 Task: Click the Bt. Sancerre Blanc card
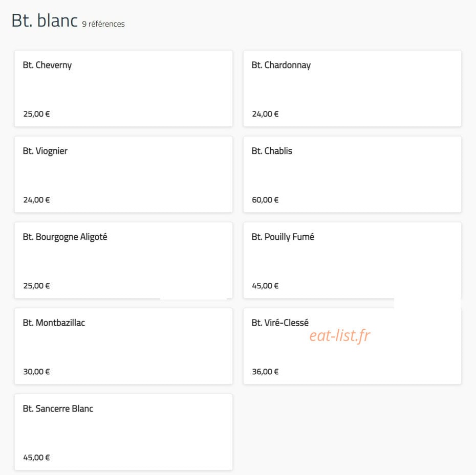click(123, 432)
